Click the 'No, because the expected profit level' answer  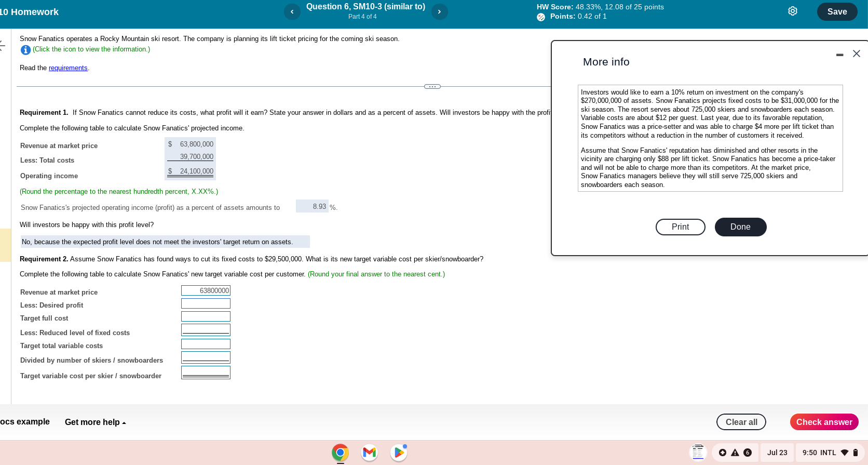click(x=165, y=242)
